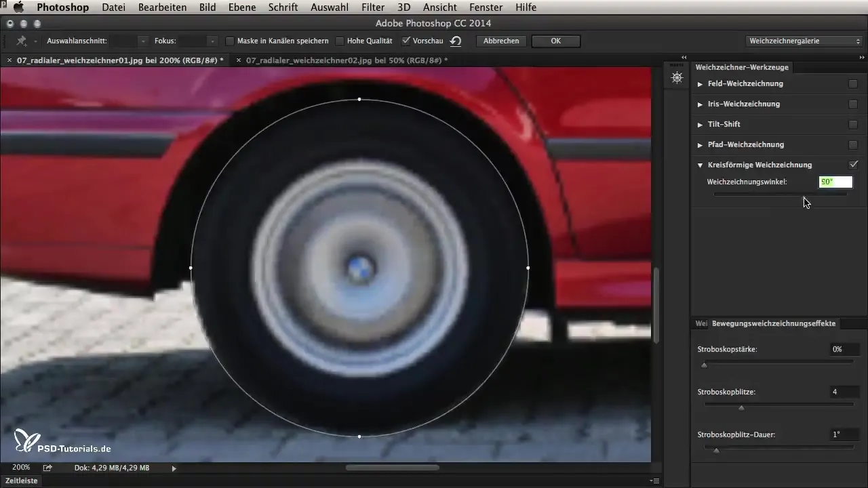The height and width of the screenshot is (488, 868).
Task: Click the blur pin at wheel center
Action: tap(359, 268)
